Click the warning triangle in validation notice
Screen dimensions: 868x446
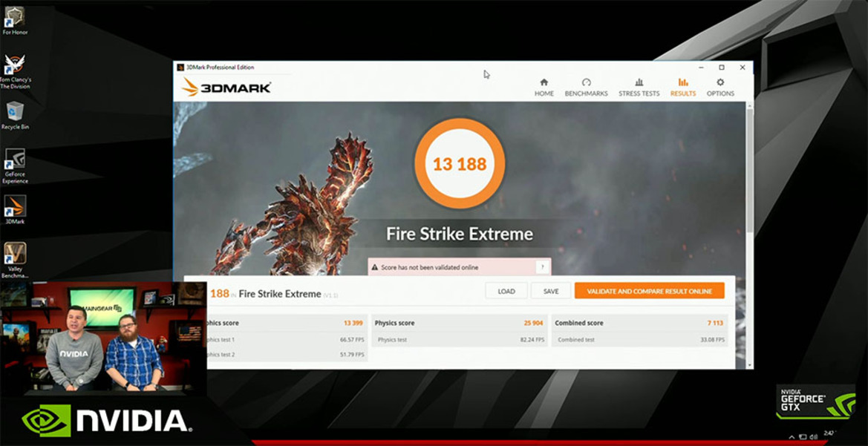(x=376, y=268)
